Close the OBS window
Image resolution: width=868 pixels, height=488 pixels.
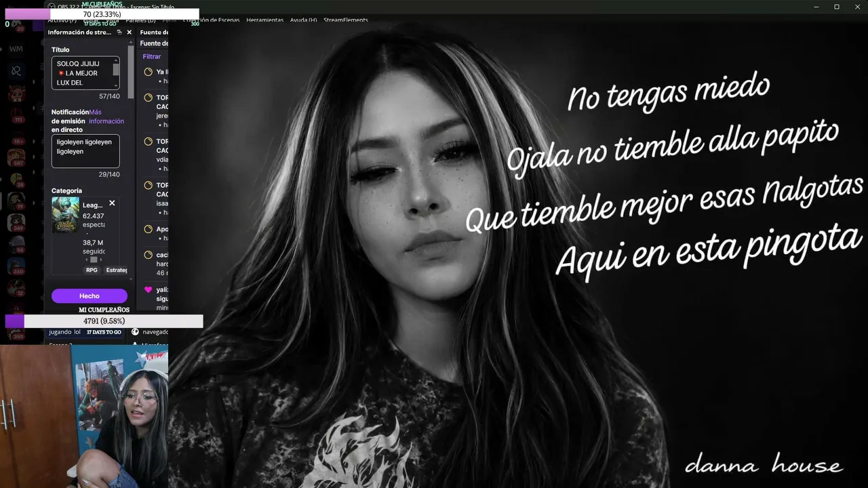856,7
